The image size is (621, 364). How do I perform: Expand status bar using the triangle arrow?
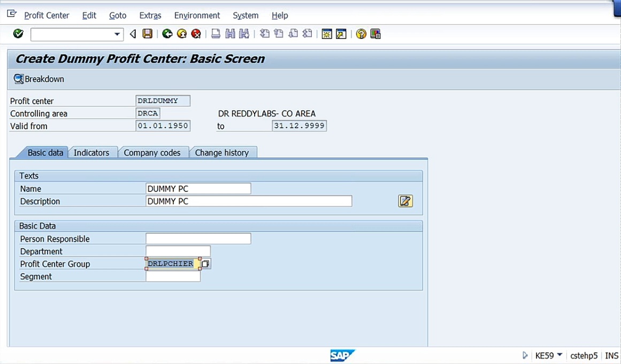(525, 355)
